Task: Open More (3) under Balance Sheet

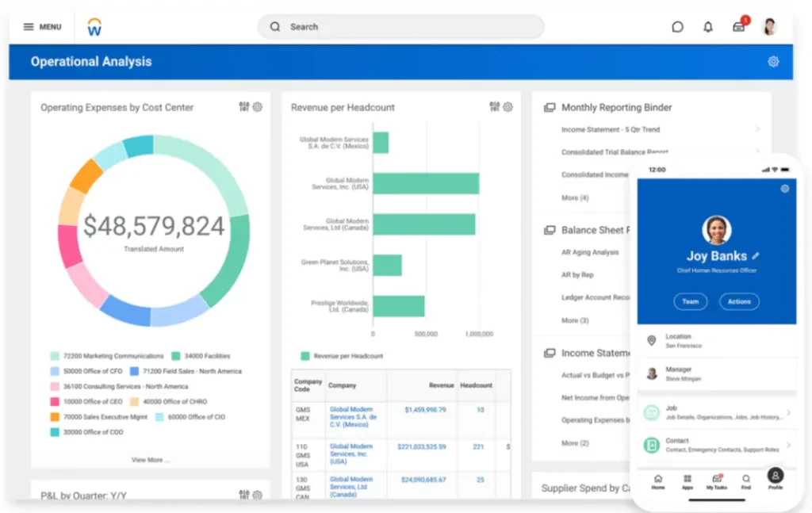Action: [575, 320]
